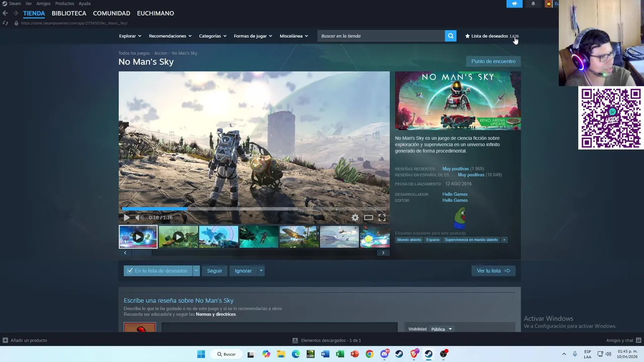Click the Buscar en la tienda field

pyautogui.click(x=381, y=36)
